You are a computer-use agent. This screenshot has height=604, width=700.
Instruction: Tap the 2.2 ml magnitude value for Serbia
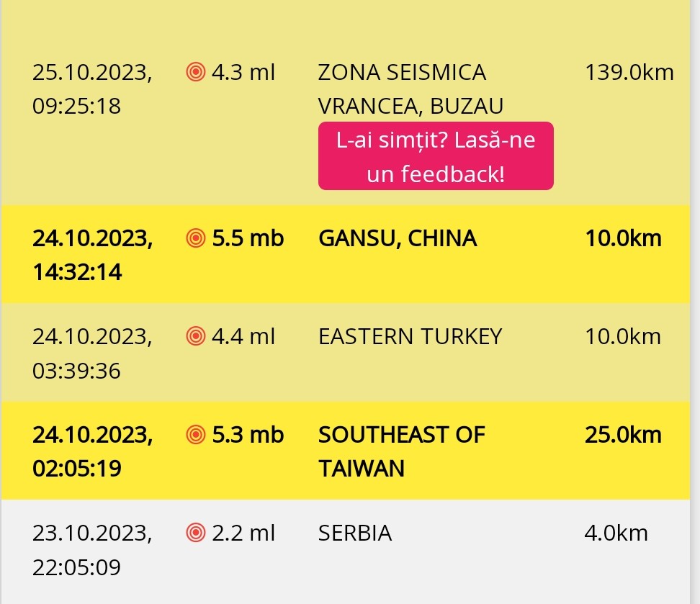click(244, 533)
